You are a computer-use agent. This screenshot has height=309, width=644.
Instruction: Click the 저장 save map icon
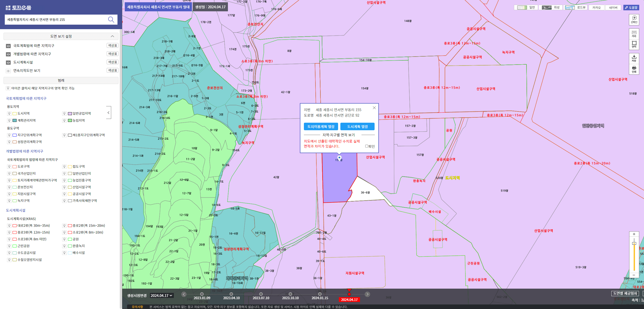(634, 58)
